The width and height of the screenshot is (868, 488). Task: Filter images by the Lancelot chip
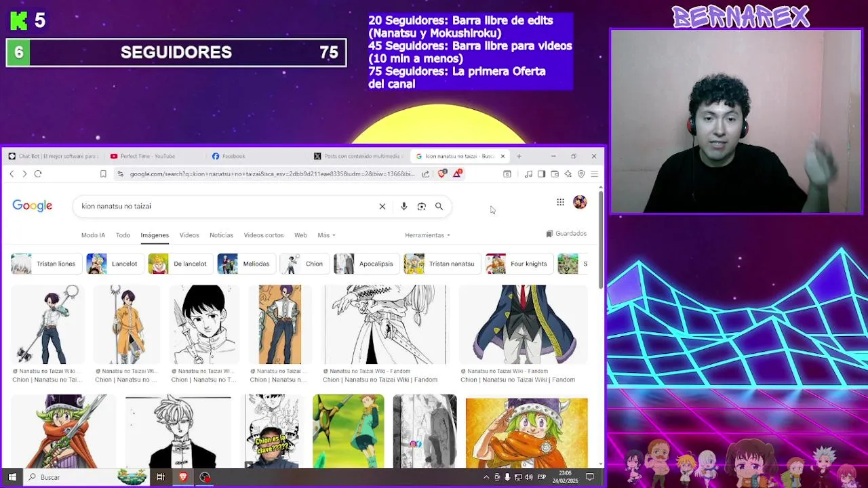point(115,264)
